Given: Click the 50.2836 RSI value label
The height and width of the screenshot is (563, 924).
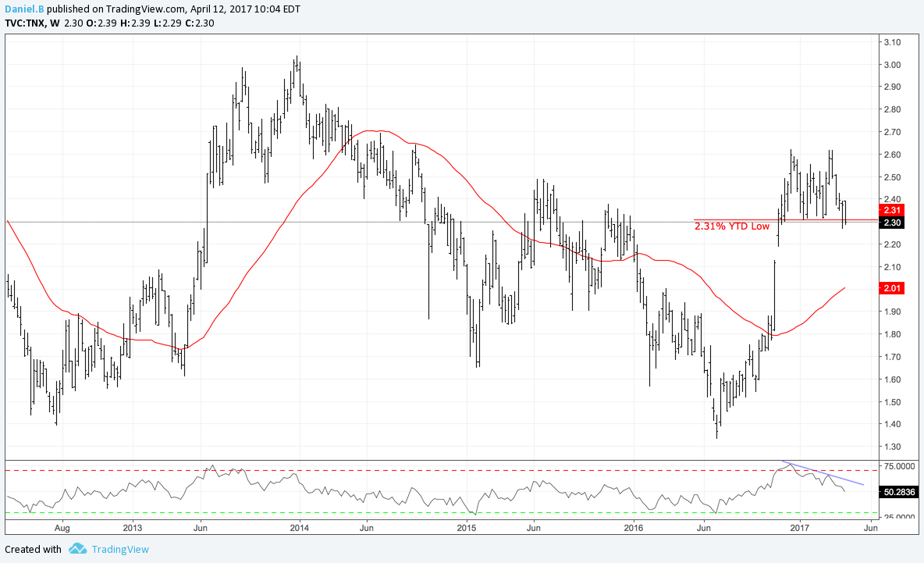Looking at the screenshot, I should (x=899, y=492).
